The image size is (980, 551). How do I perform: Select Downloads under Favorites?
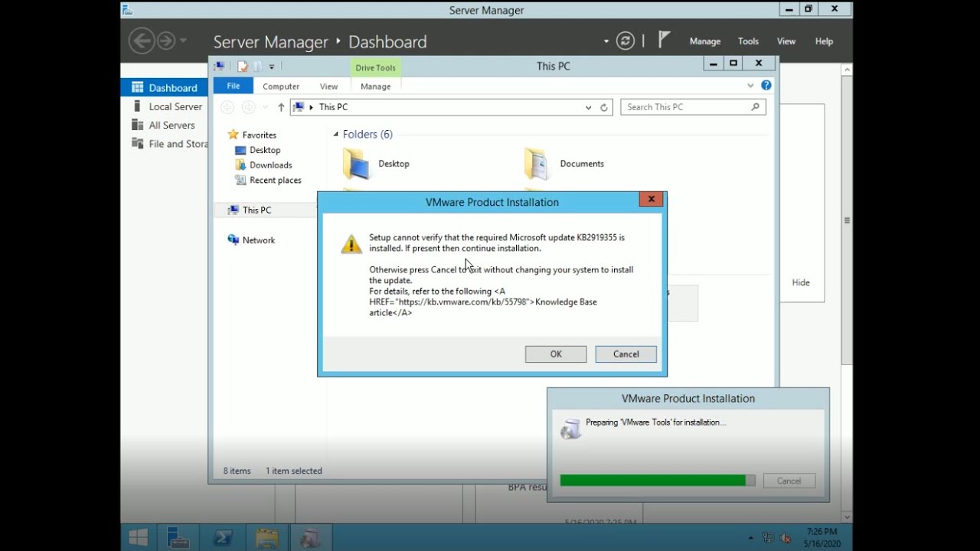click(270, 165)
